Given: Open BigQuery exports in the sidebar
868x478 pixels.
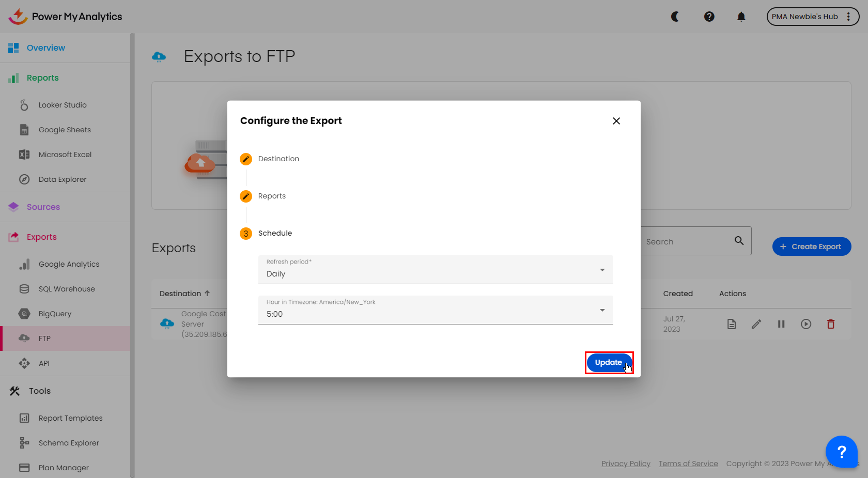Looking at the screenshot, I should (55, 314).
